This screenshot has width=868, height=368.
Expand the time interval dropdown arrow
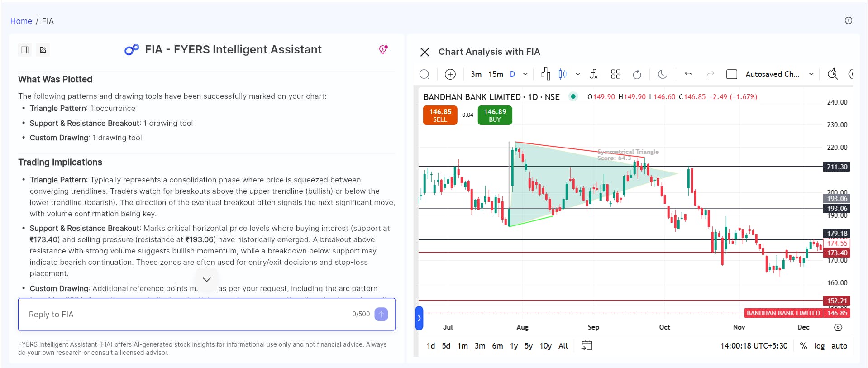coord(525,74)
